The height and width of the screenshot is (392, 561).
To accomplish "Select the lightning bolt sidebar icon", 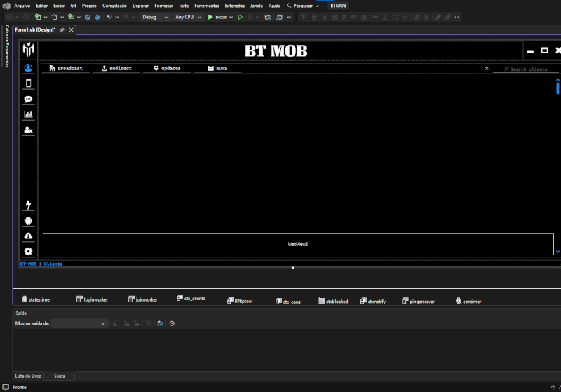I will click(28, 205).
